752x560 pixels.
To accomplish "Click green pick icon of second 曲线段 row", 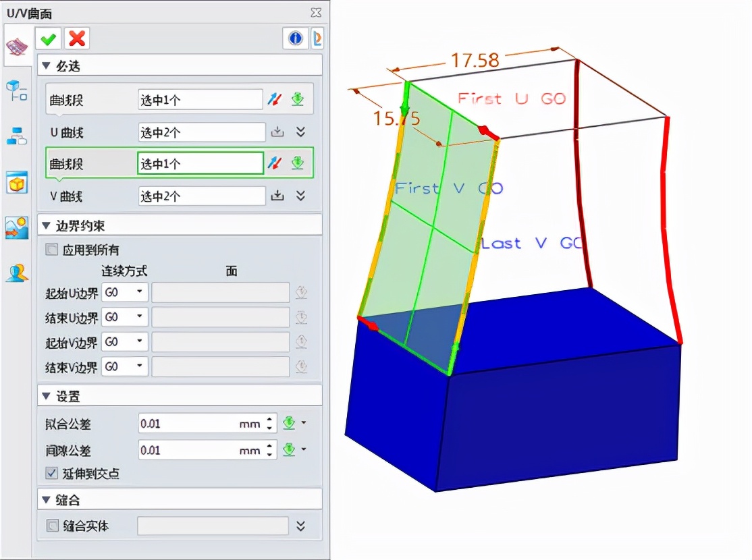I will point(298,163).
